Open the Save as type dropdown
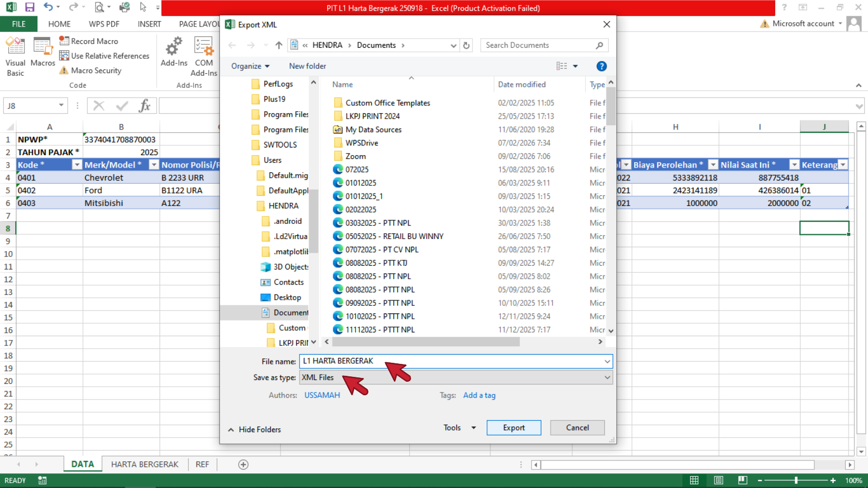The height and width of the screenshot is (488, 868). (x=456, y=377)
